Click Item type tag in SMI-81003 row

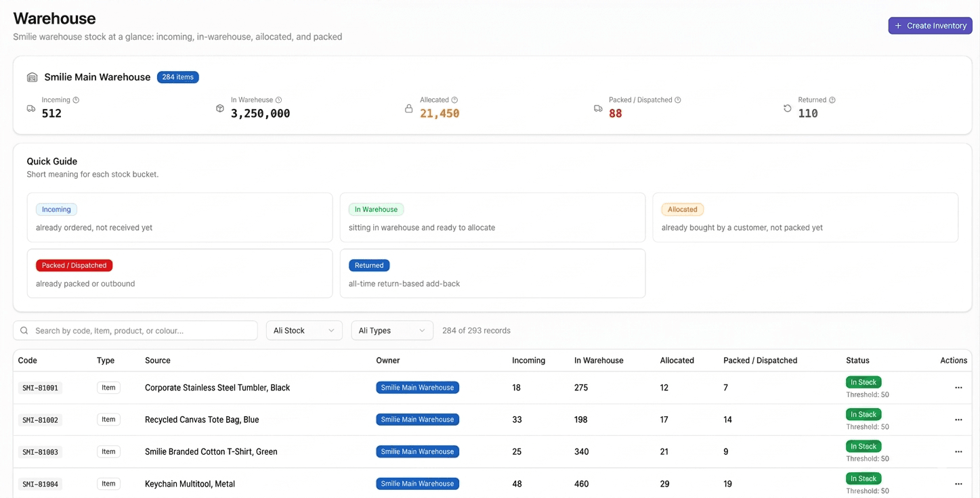[108, 451]
